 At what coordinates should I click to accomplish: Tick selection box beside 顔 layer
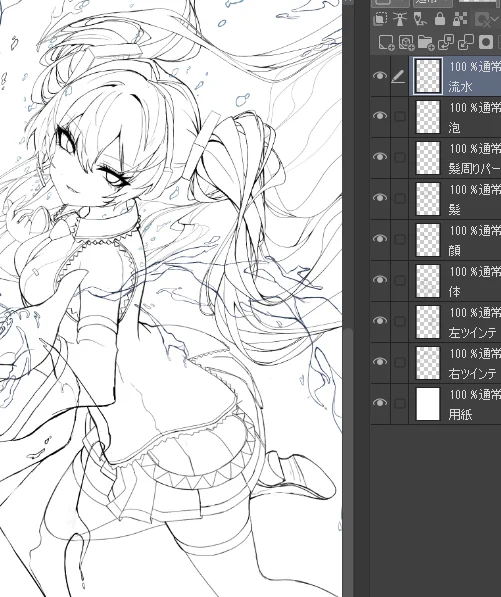tap(399, 239)
